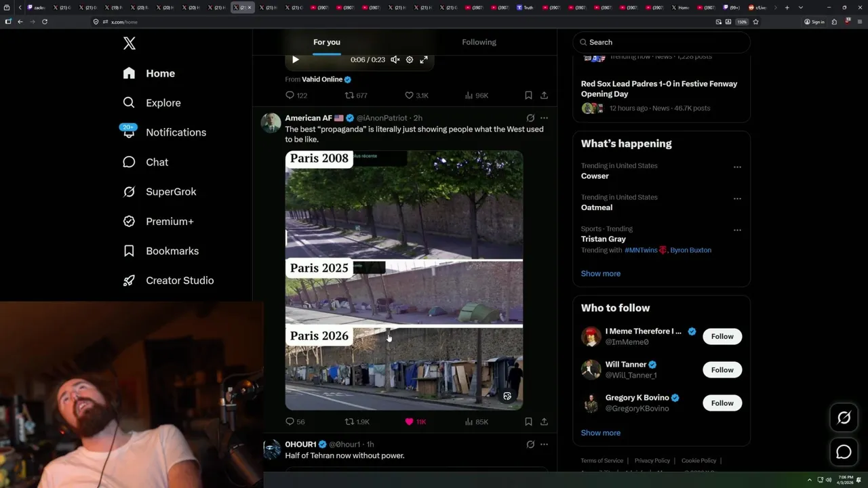Image resolution: width=868 pixels, height=488 pixels.
Task: Show more under Who to follow
Action: click(601, 433)
